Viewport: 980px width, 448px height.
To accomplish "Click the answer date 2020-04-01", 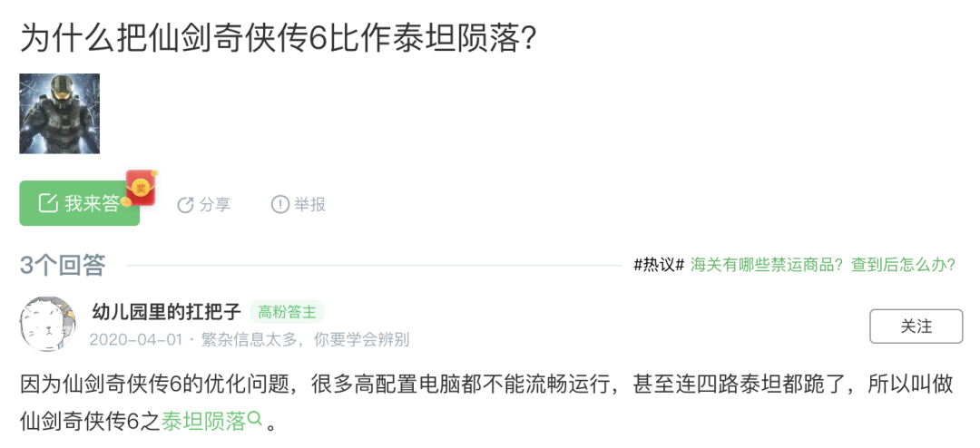I will [x=135, y=340].
